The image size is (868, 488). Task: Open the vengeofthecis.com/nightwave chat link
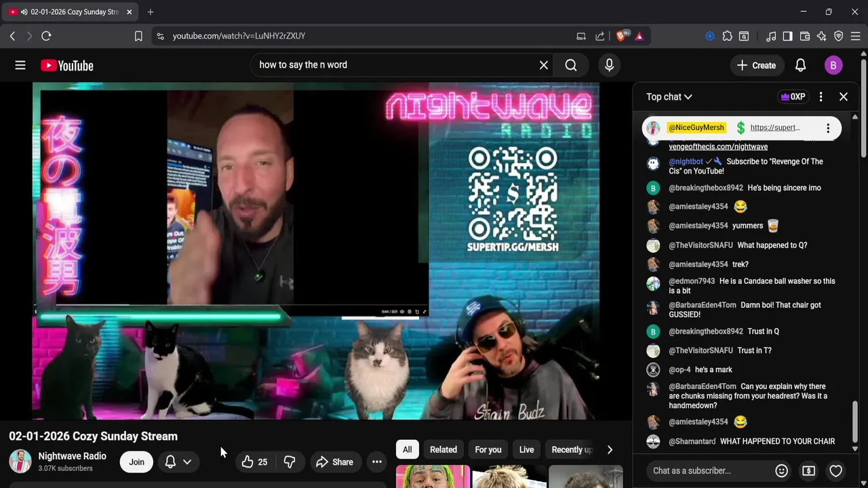pos(718,146)
